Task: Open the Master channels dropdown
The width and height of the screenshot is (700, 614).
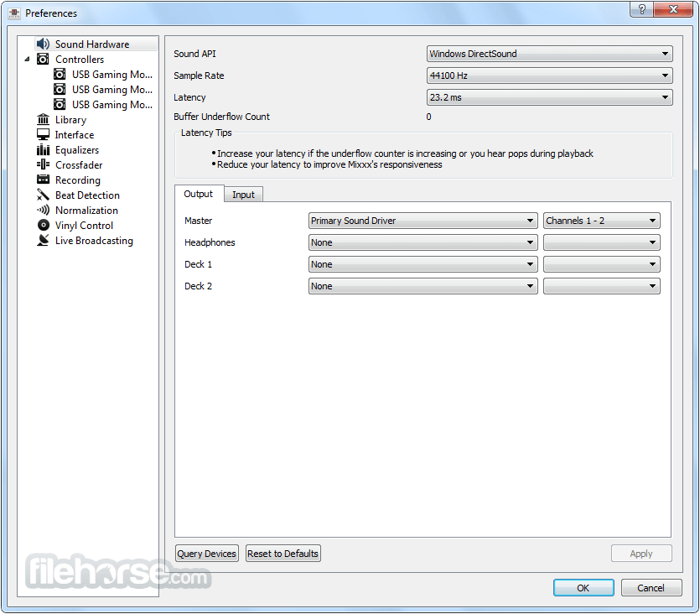Action: pyautogui.click(x=601, y=221)
